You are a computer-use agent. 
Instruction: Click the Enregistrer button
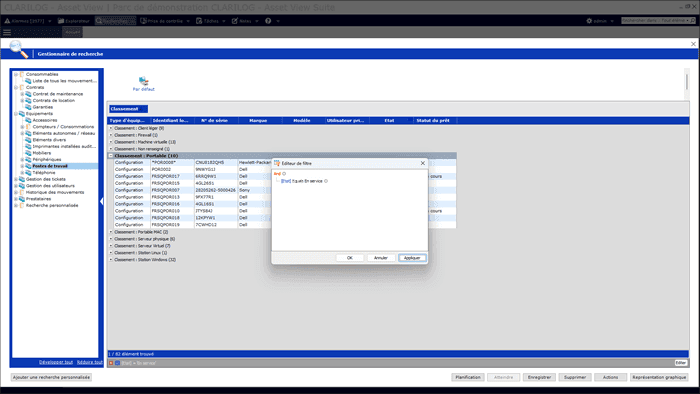click(539, 377)
